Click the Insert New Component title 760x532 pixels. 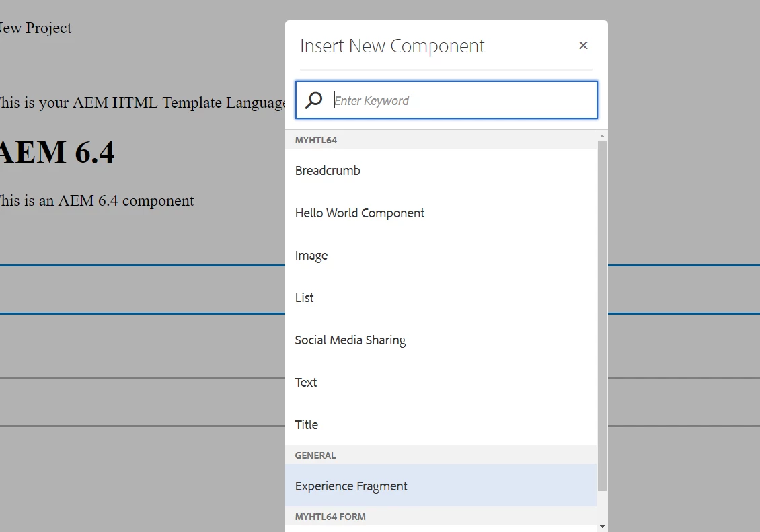pos(392,46)
